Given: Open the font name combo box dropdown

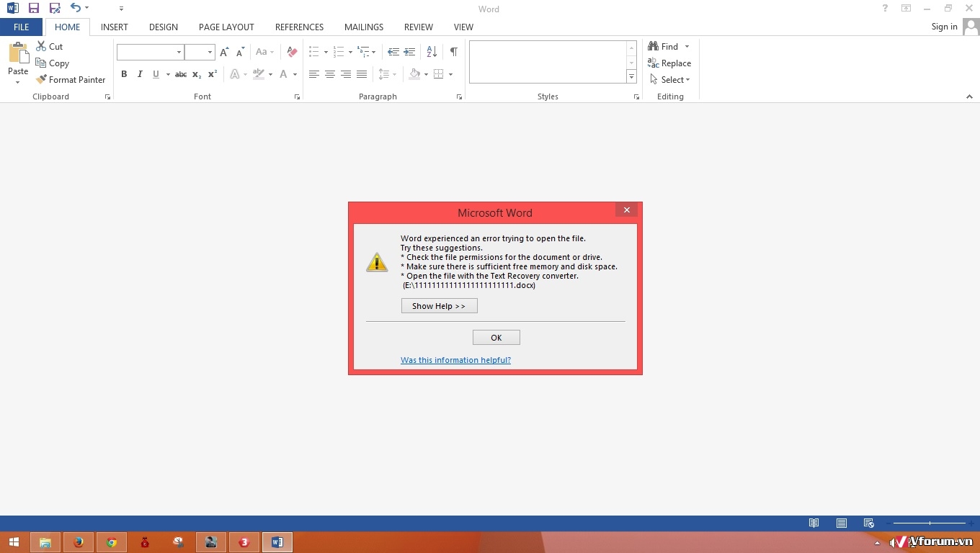Looking at the screenshot, I should (179, 52).
